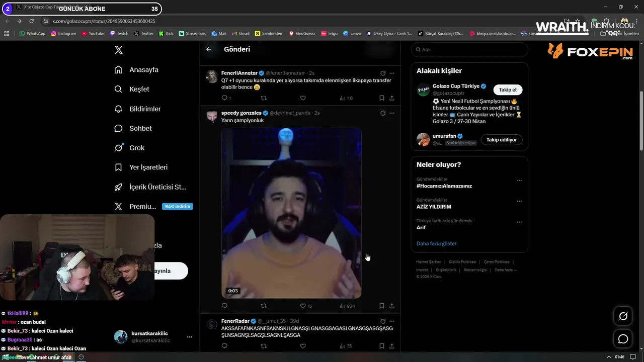Open Grok explain on speedy gonzales post
The height and width of the screenshot is (362, 644).
[383, 113]
